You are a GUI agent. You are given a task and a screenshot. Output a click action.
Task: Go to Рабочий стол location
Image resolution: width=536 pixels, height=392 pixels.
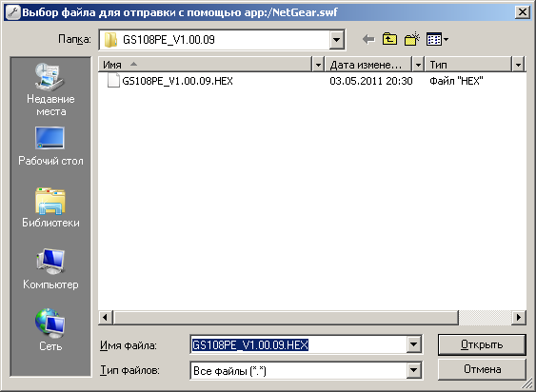coord(50,147)
